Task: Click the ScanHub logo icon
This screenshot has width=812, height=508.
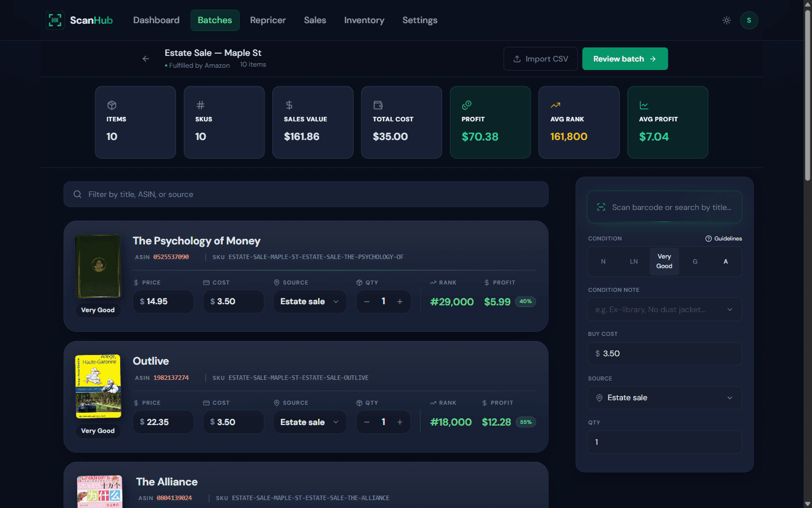Action: pyautogui.click(x=55, y=20)
